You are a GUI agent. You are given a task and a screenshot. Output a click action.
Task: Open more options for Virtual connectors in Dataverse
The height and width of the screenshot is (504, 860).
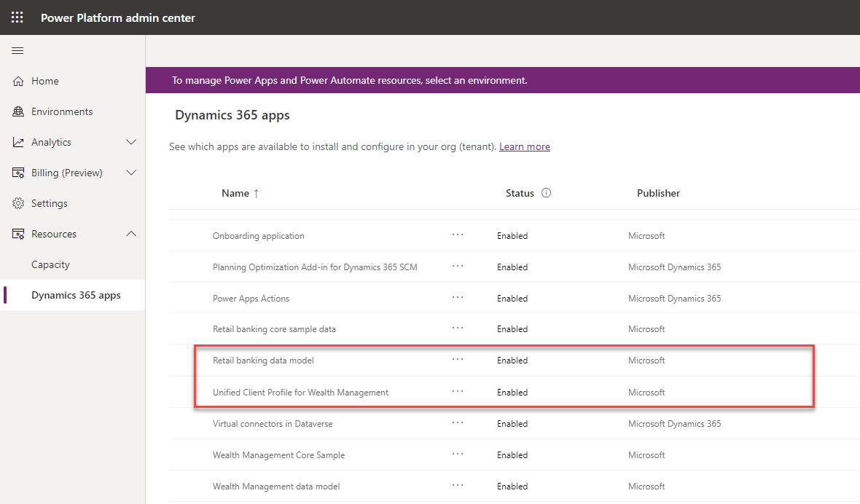(458, 423)
